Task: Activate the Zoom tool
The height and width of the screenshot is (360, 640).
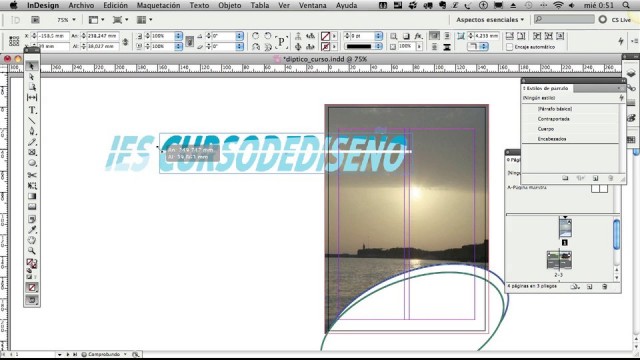Action: point(32,251)
